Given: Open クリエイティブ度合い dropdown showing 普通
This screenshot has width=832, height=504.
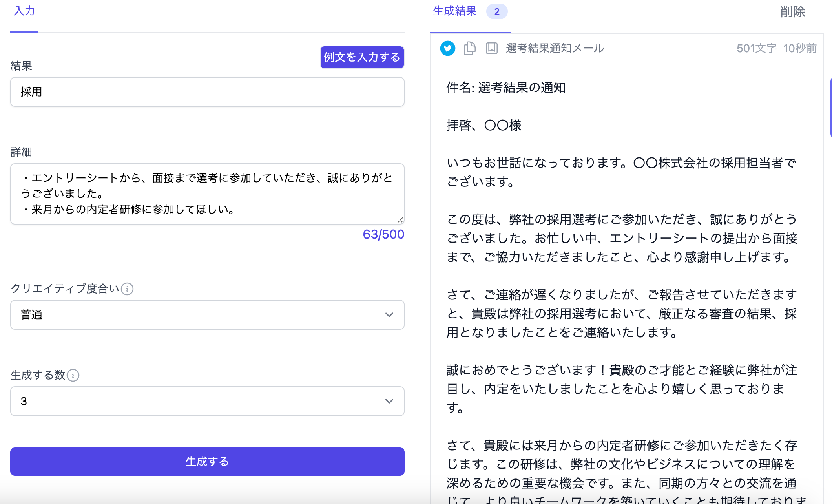Looking at the screenshot, I should click(207, 315).
